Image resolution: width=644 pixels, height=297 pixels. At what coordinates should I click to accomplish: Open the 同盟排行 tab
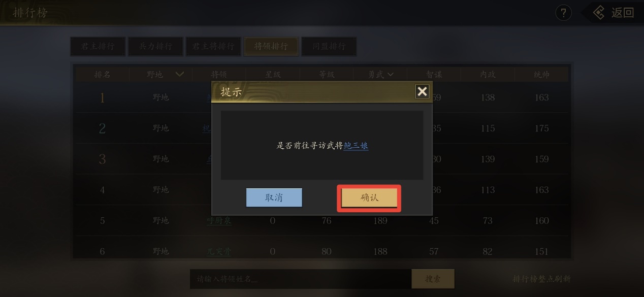(329, 46)
